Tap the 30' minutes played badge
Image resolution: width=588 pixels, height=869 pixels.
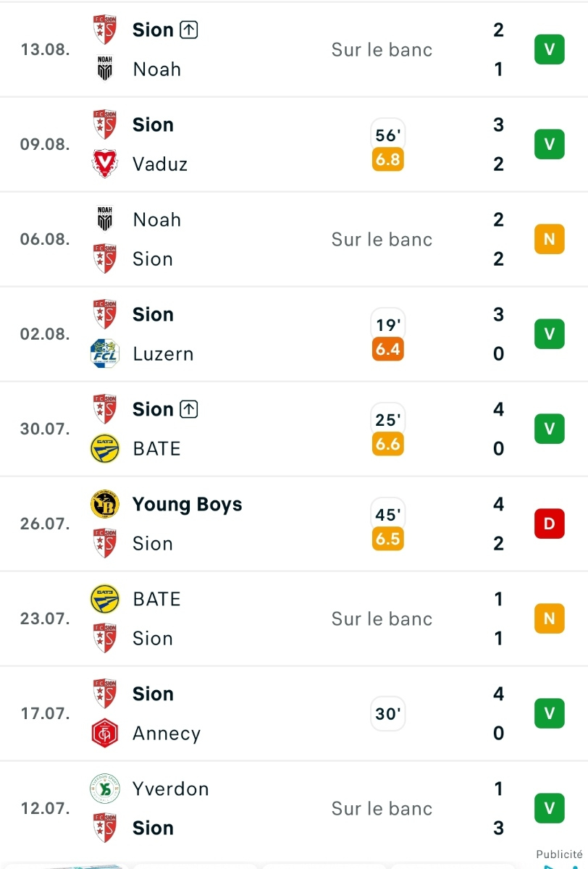[x=388, y=714]
